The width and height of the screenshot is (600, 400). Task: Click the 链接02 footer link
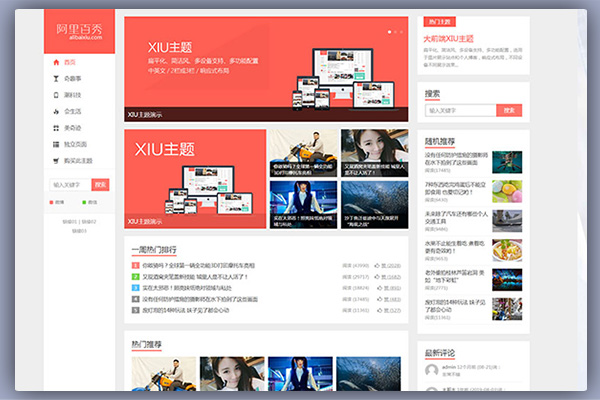tap(89, 222)
